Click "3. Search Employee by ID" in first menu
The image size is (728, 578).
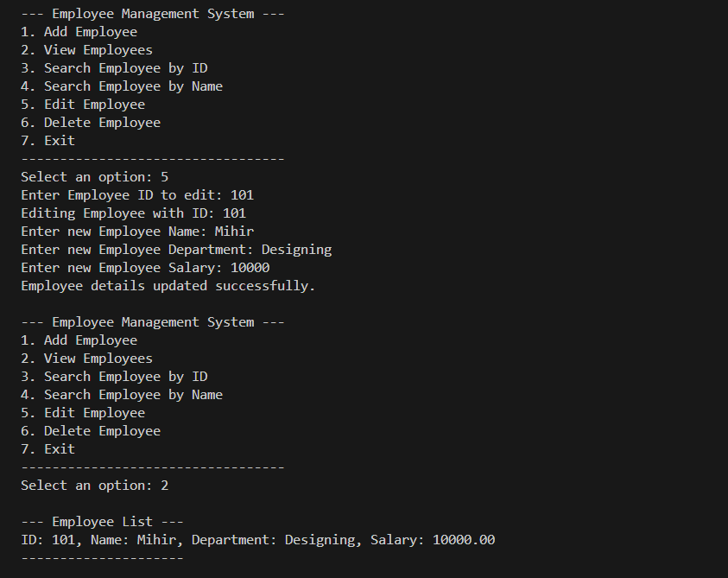click(x=114, y=68)
